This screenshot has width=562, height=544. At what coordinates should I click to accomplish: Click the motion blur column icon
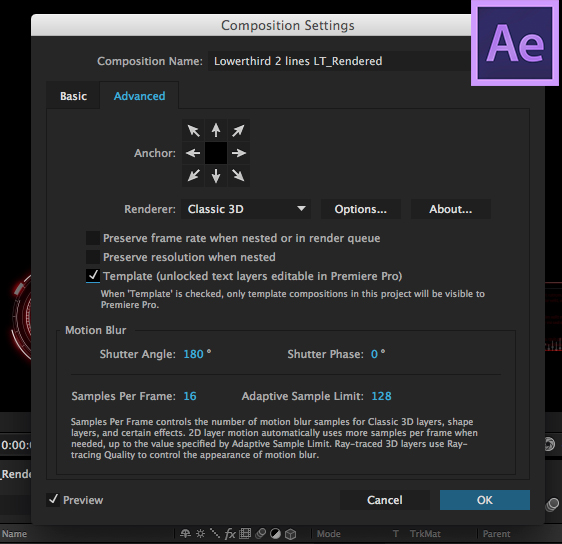coord(260,534)
